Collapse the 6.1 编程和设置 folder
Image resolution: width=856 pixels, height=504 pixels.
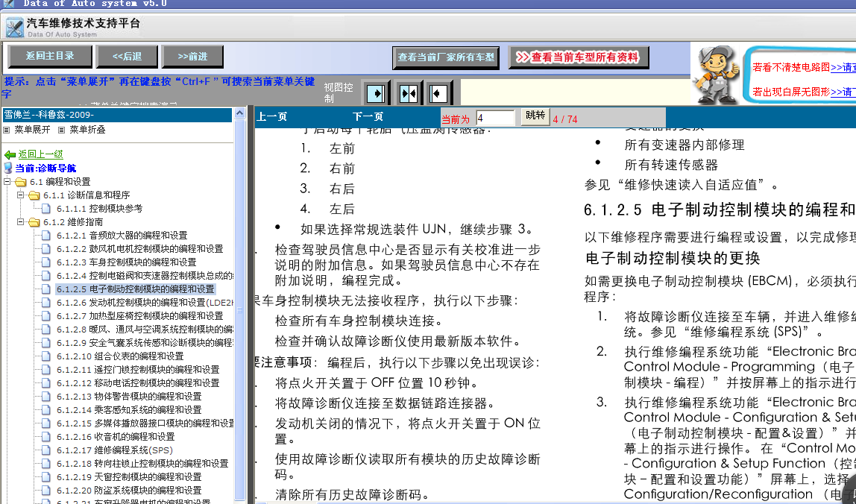point(7,181)
